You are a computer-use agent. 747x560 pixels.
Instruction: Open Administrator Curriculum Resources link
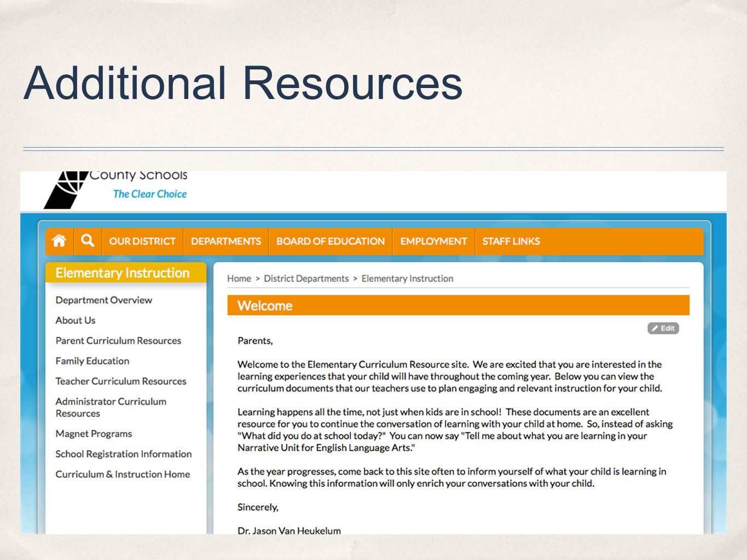[x=111, y=407]
